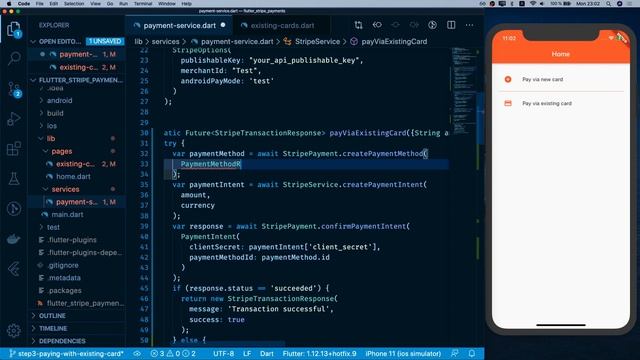Open existing-c... file under pages folder
The height and width of the screenshot is (360, 640).
pos(76,164)
